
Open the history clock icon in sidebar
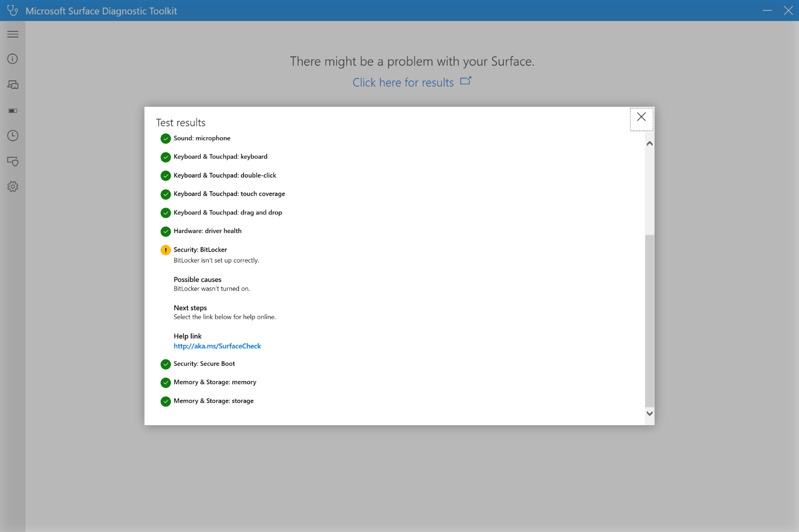pos(13,136)
